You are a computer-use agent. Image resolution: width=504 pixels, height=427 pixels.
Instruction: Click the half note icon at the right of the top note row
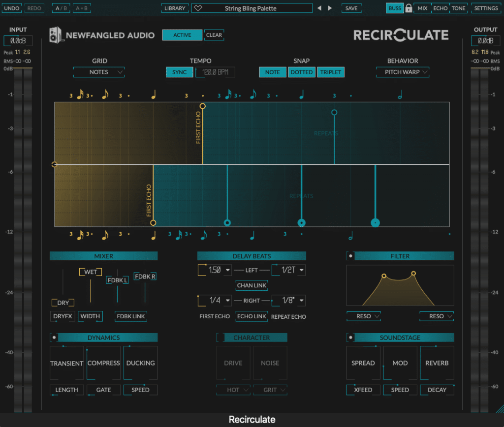pos(400,93)
